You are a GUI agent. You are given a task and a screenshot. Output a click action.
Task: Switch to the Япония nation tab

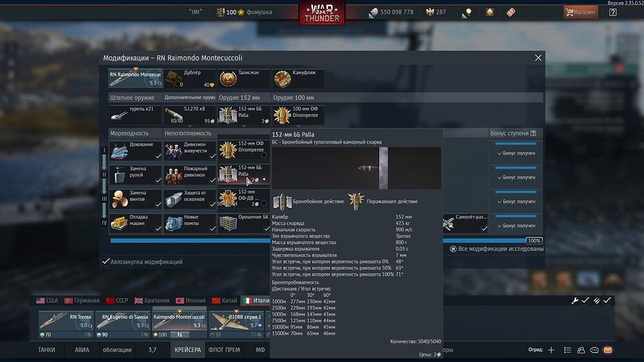click(191, 300)
